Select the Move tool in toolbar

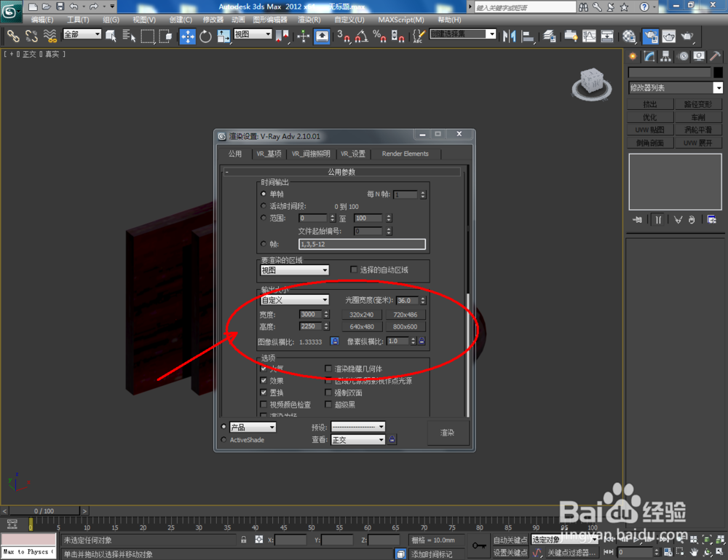(188, 36)
